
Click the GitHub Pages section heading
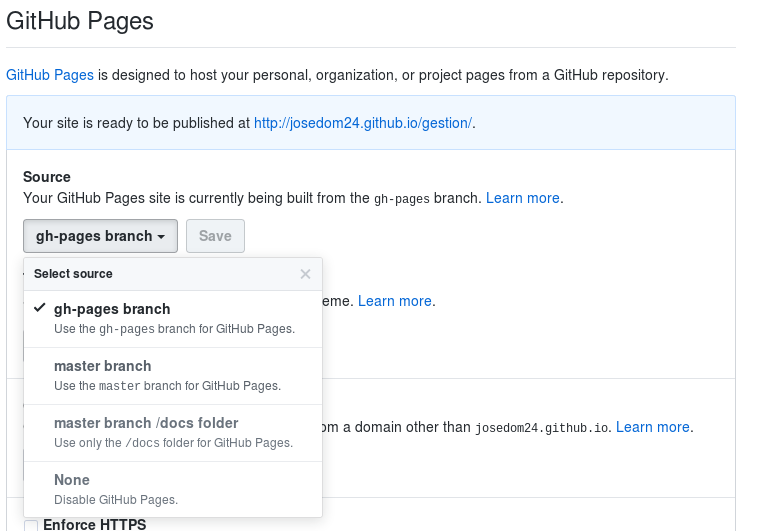[x=81, y=19]
